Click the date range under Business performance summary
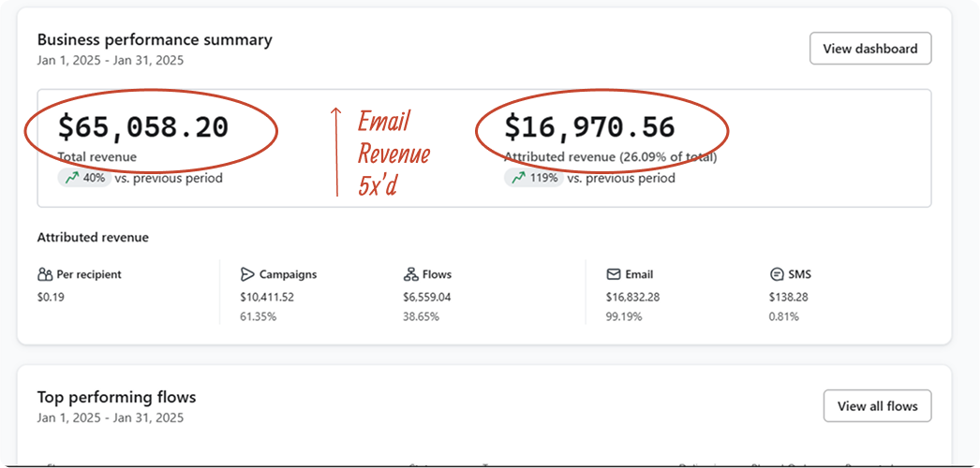 (x=111, y=61)
